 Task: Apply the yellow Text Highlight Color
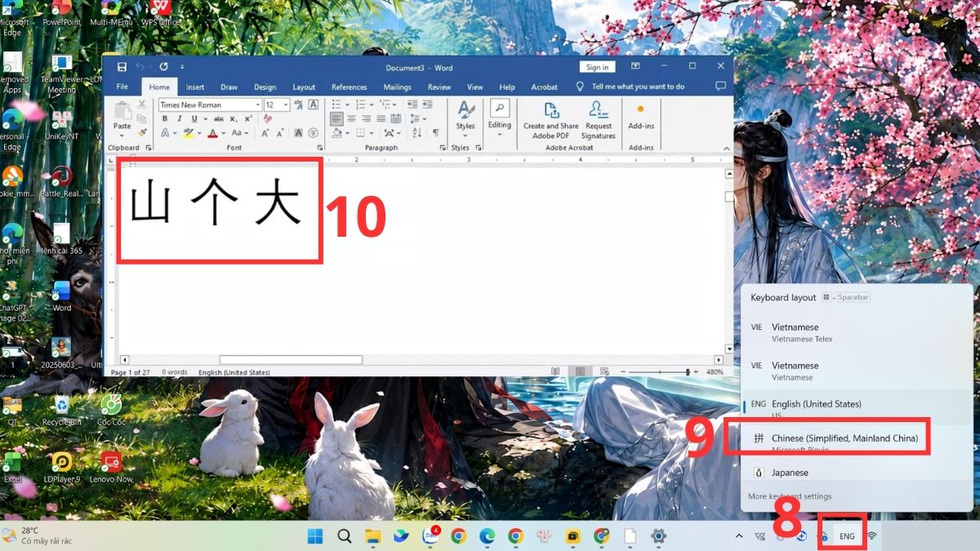click(189, 132)
